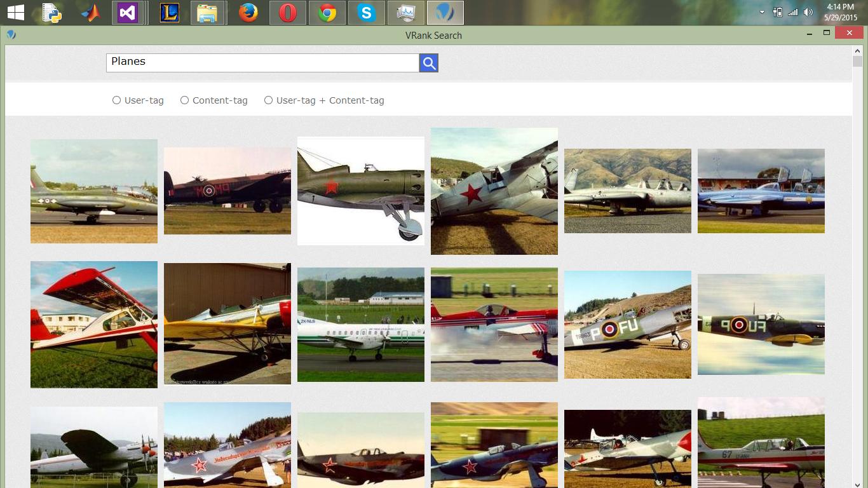
Task: Open the monitor chart app in taskbar
Action: (405, 13)
